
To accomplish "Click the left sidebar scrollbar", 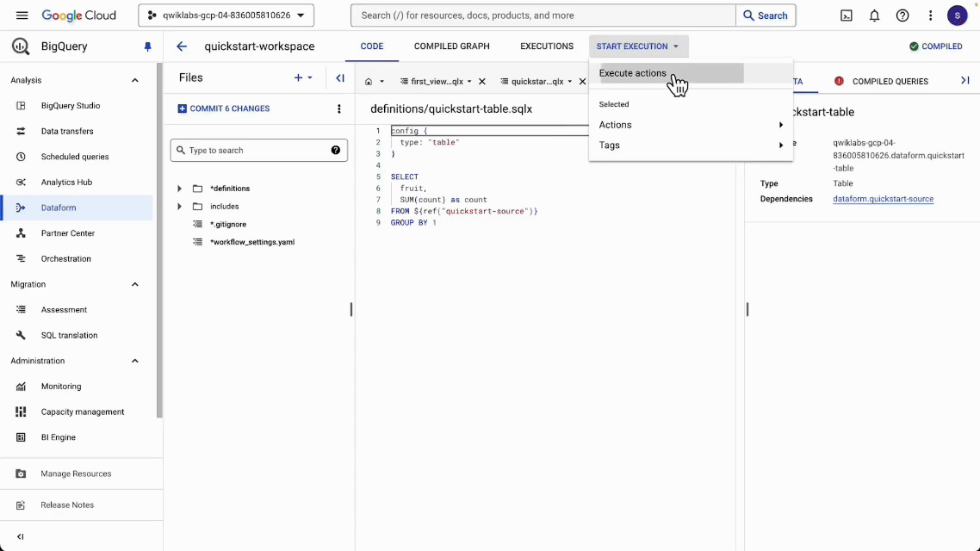I will point(160,240).
